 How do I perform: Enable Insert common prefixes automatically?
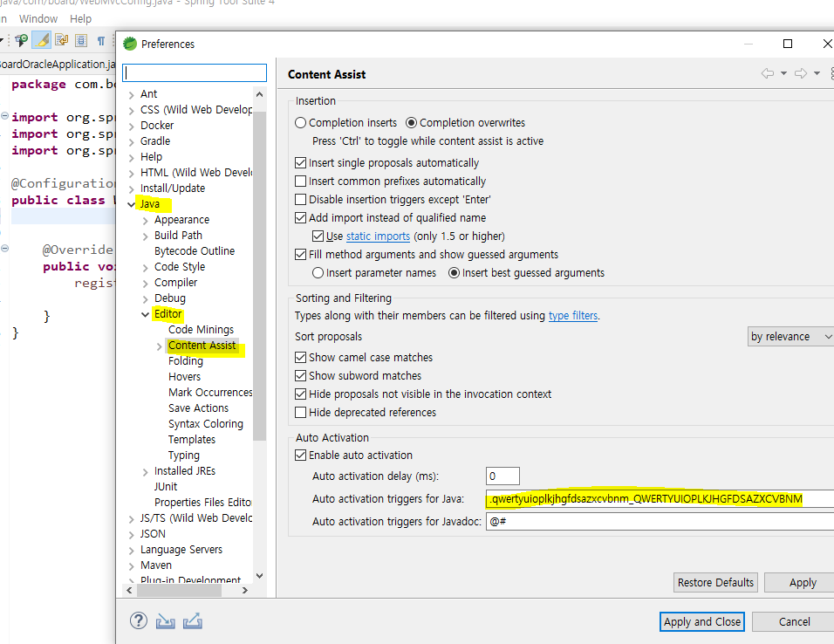pyautogui.click(x=300, y=182)
